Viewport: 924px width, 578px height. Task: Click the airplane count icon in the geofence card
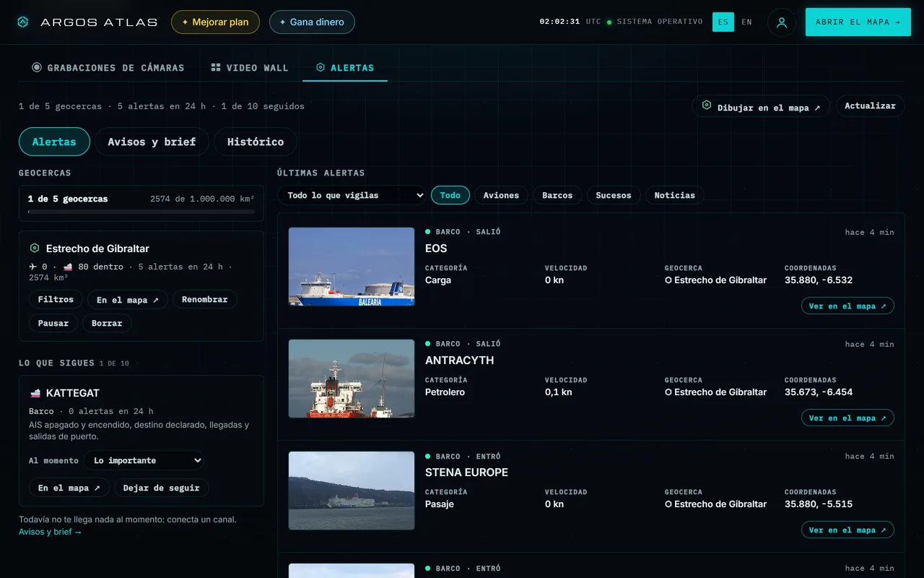tap(33, 267)
